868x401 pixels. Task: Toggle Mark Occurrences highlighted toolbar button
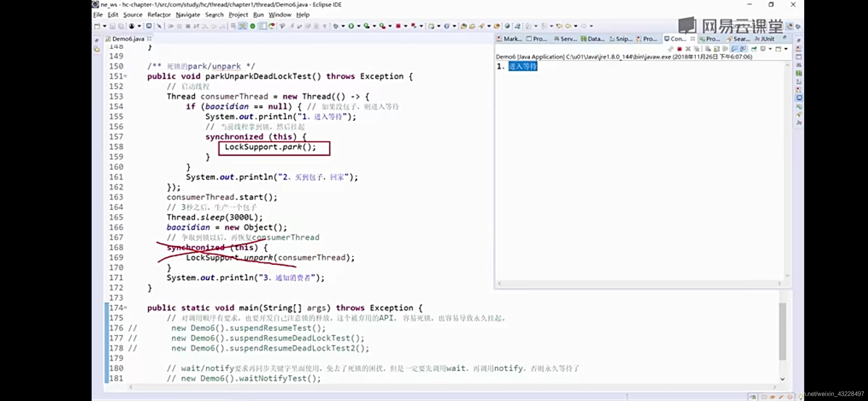(242, 26)
